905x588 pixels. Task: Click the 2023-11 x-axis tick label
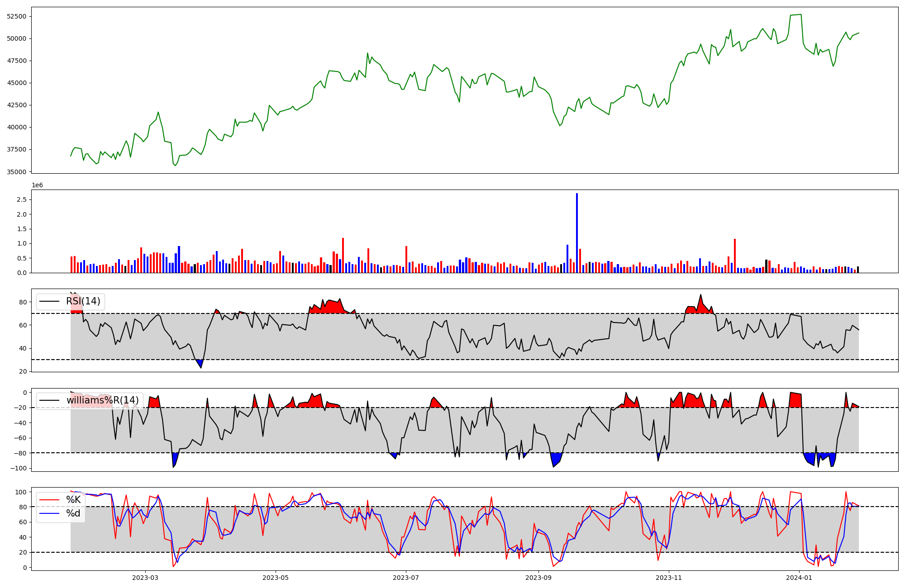(x=669, y=578)
